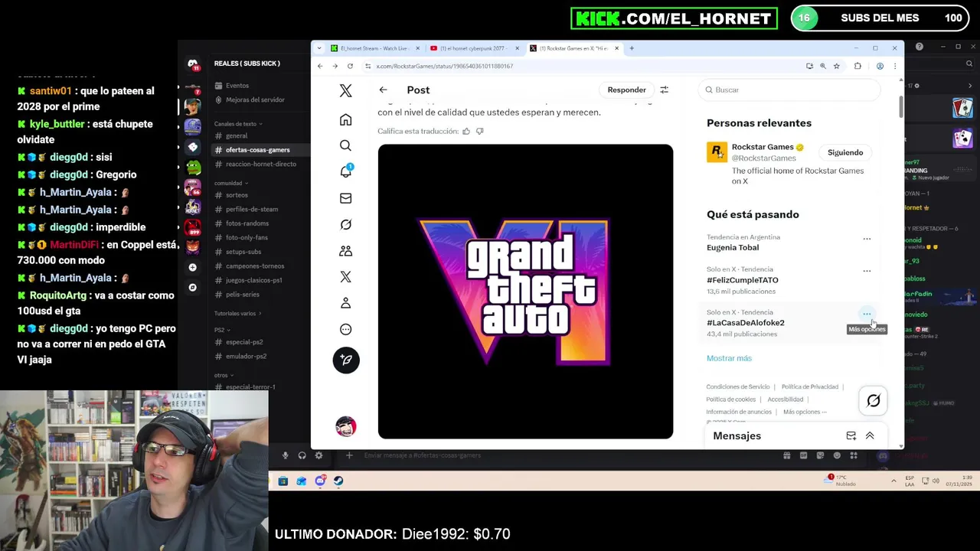Screen dimensions: 980x551
Task: Collapse Canales de texto category in Discord
Action: (238, 123)
